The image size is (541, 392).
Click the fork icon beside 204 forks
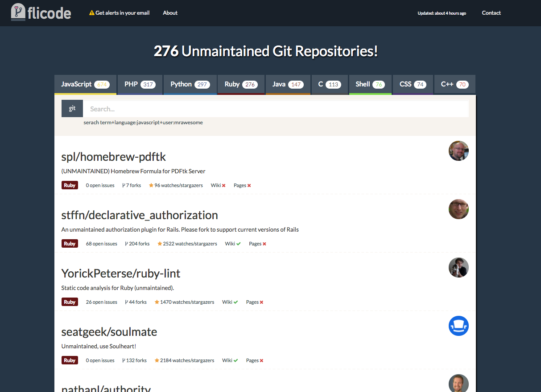pyautogui.click(x=126, y=244)
